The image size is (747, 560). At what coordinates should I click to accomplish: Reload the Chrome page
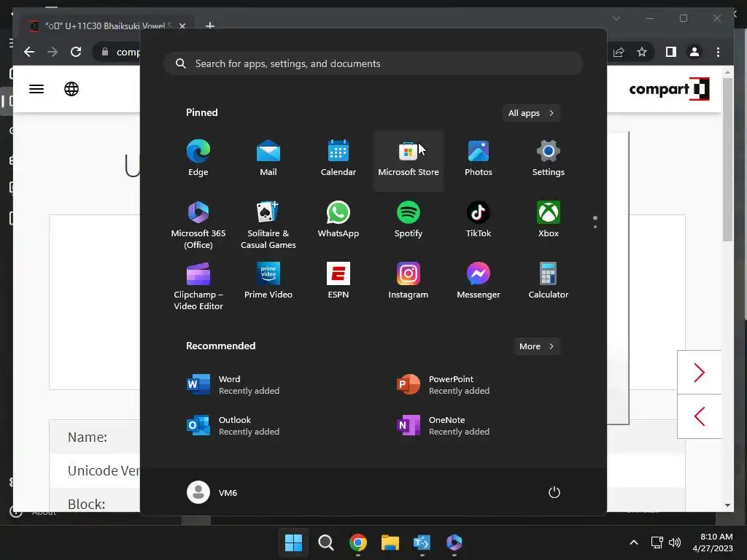click(x=76, y=52)
